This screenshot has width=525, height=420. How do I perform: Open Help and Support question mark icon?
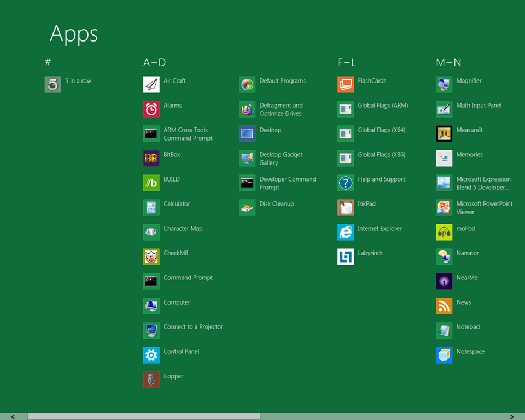coord(346,183)
